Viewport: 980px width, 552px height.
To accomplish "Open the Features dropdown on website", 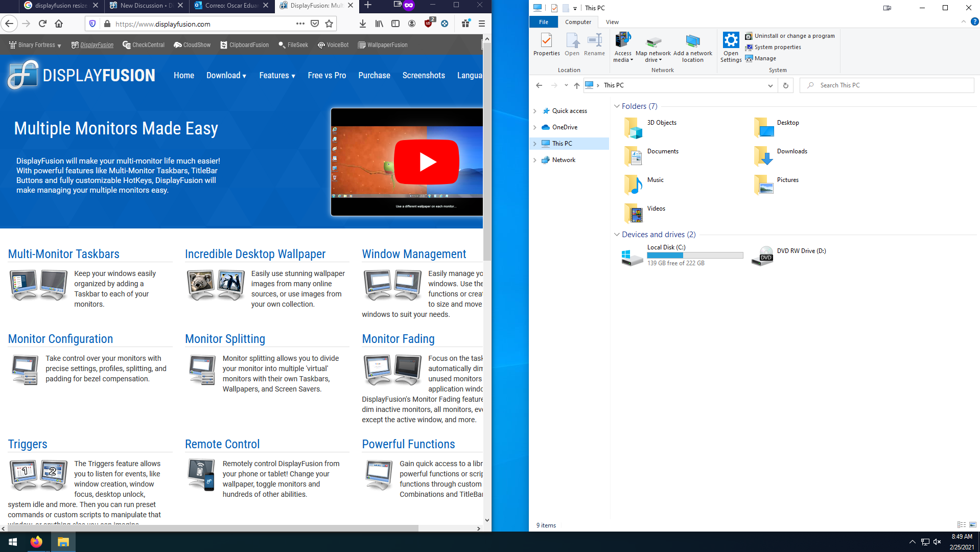I will pyautogui.click(x=277, y=76).
